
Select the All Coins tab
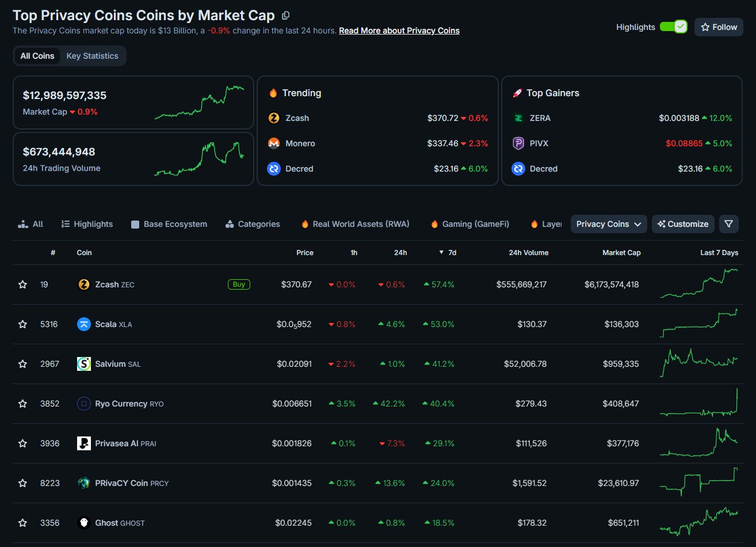click(x=37, y=56)
